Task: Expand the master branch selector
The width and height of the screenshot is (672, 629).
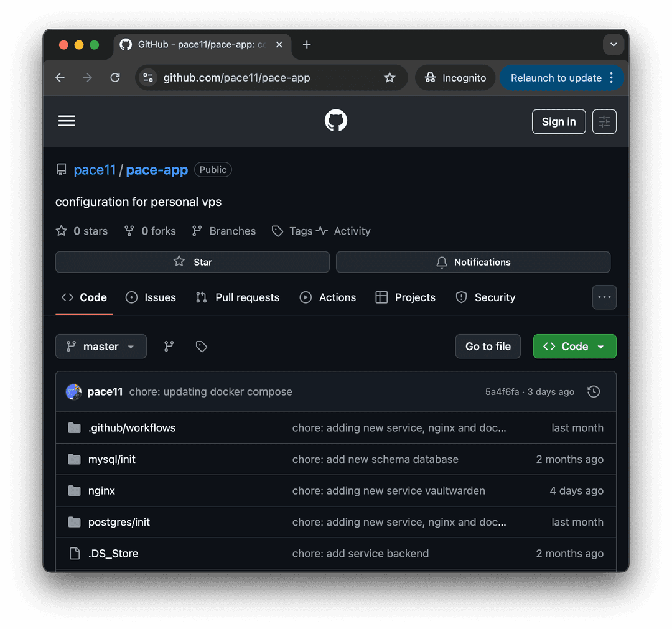Action: [101, 346]
